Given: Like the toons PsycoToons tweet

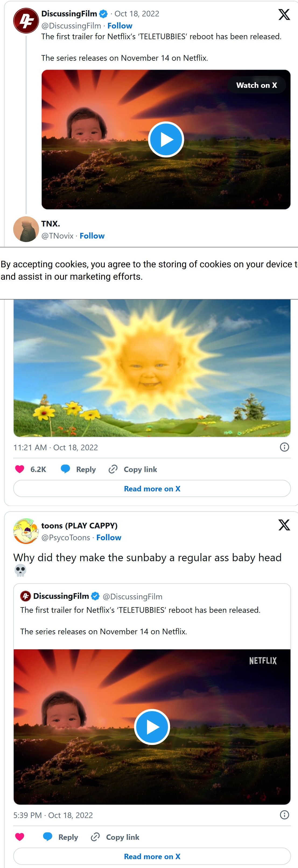Looking at the screenshot, I should pyautogui.click(x=20, y=837).
